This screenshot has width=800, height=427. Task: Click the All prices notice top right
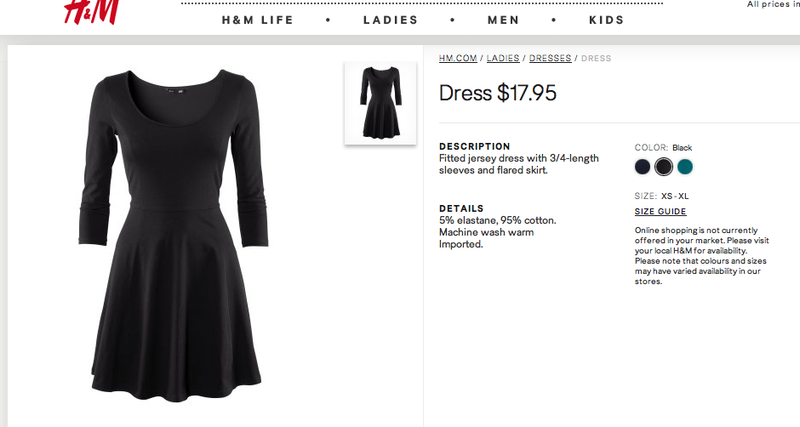click(x=773, y=4)
